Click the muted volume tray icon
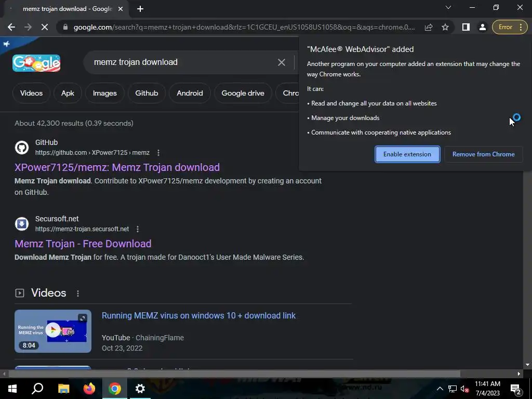 click(x=465, y=389)
